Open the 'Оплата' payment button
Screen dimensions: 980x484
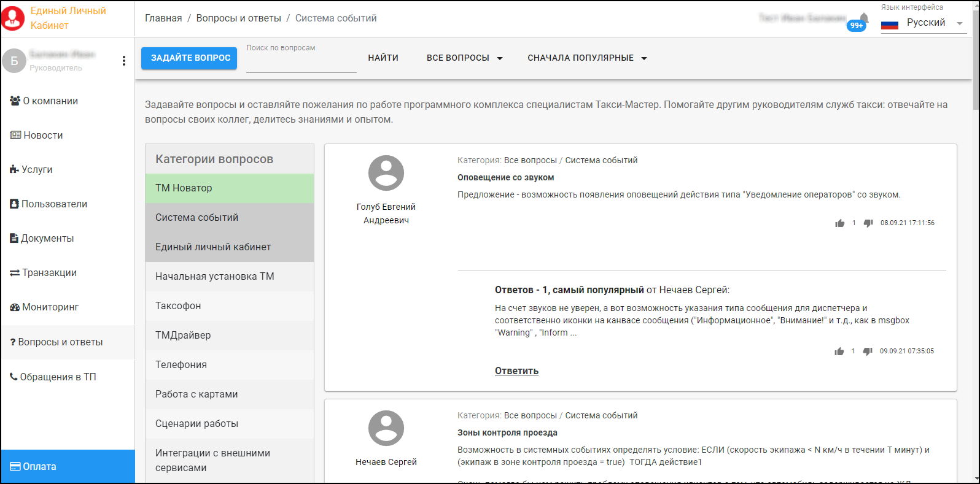click(x=68, y=467)
